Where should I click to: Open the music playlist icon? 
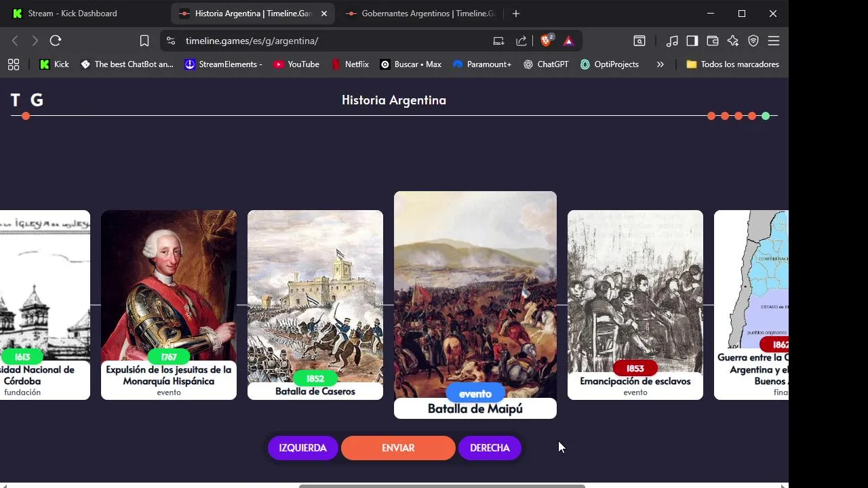click(x=672, y=41)
